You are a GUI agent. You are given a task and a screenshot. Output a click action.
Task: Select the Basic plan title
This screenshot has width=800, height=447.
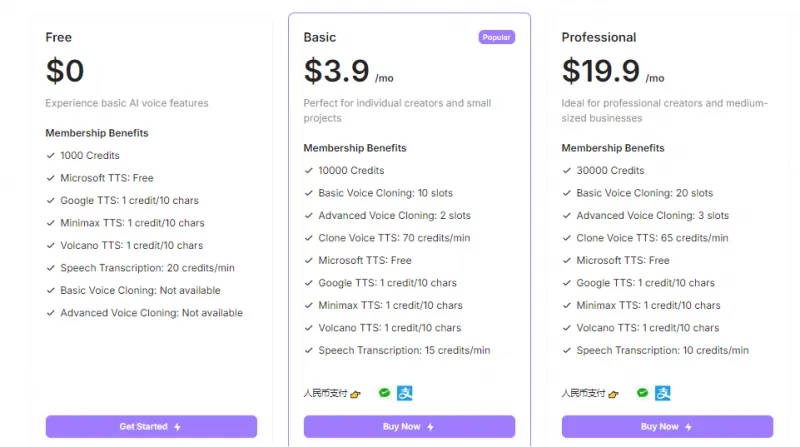click(x=320, y=38)
